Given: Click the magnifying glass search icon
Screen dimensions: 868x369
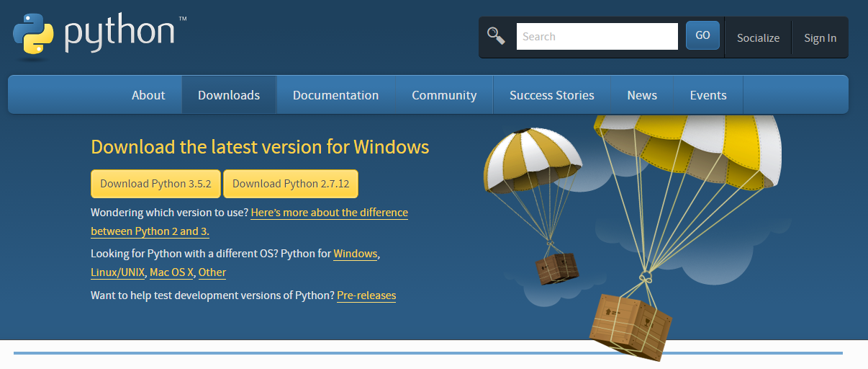Looking at the screenshot, I should point(496,36).
